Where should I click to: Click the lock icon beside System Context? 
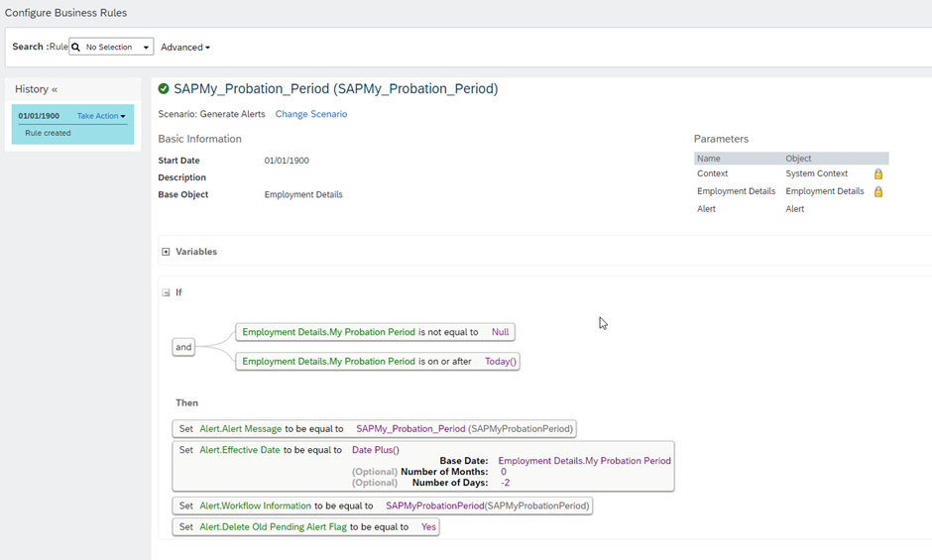(878, 173)
